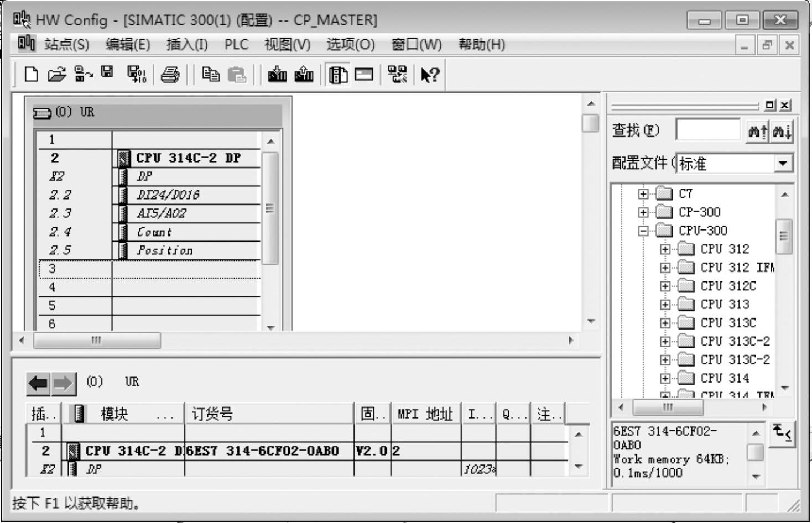Click the configure network icon
Image resolution: width=812 pixels, height=523 pixels.
point(397,74)
